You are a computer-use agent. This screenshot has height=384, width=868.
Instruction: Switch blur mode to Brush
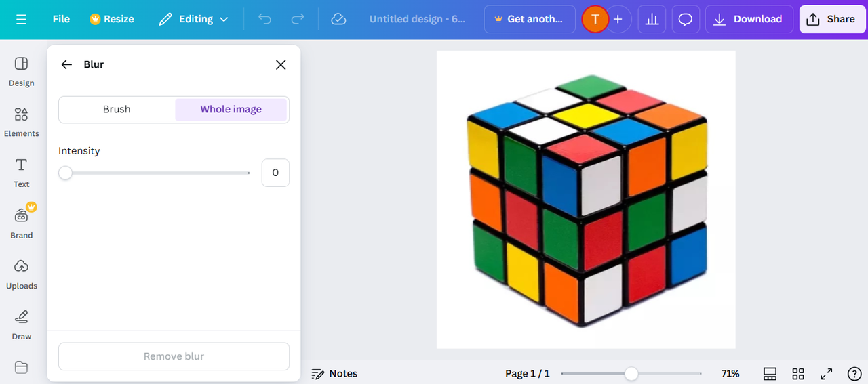[x=117, y=109]
